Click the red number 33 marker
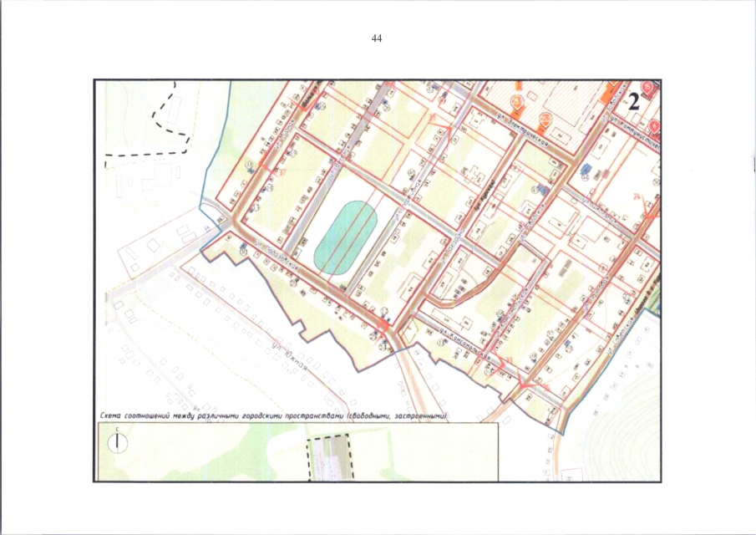 [510, 360]
